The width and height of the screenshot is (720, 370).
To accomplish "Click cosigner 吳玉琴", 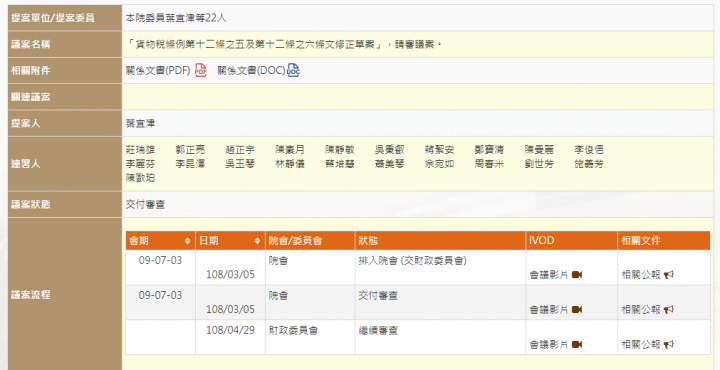I will tap(240, 164).
